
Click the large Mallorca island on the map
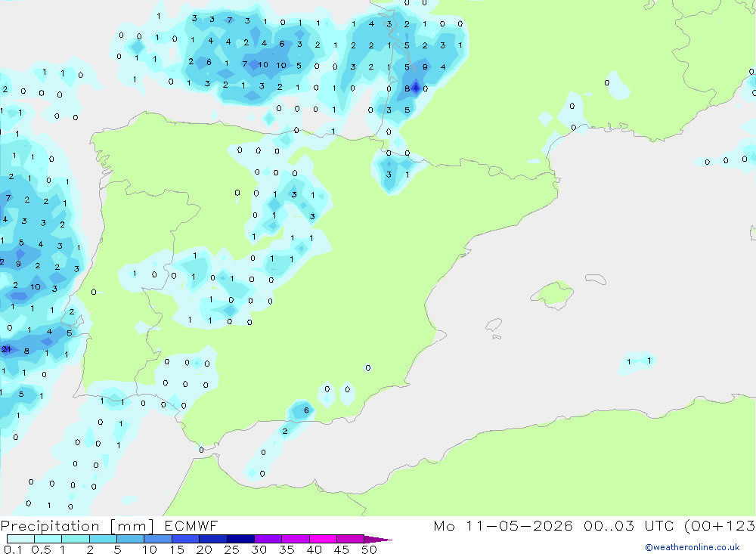click(553, 294)
